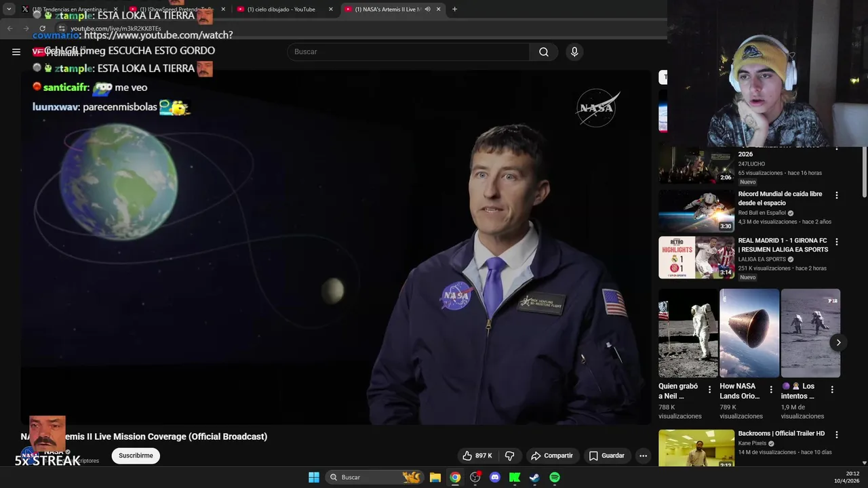
Task: Open Quien grabó a Neil short thumbnail
Action: point(688,333)
